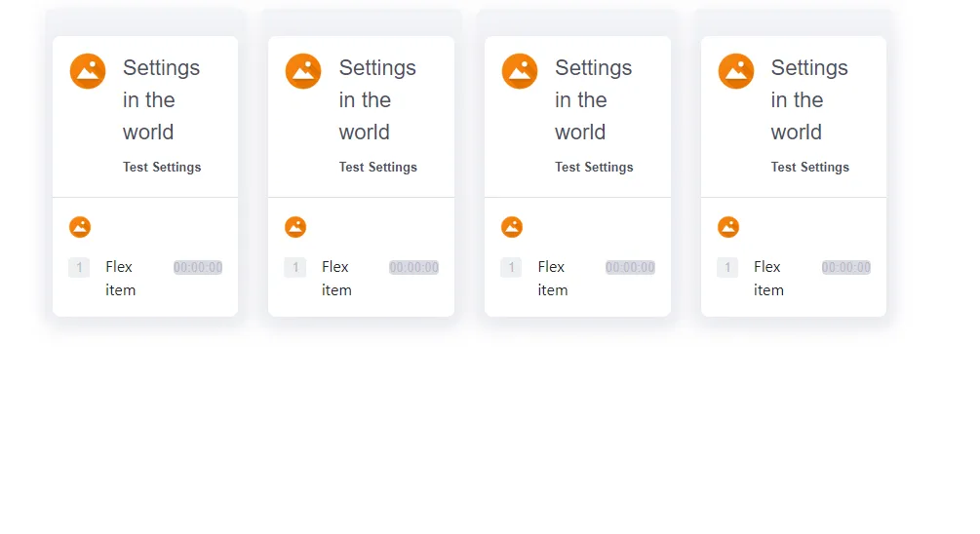The width and height of the screenshot is (980, 534).
Task: Click the small orange image icon in first card
Action: pos(80,227)
